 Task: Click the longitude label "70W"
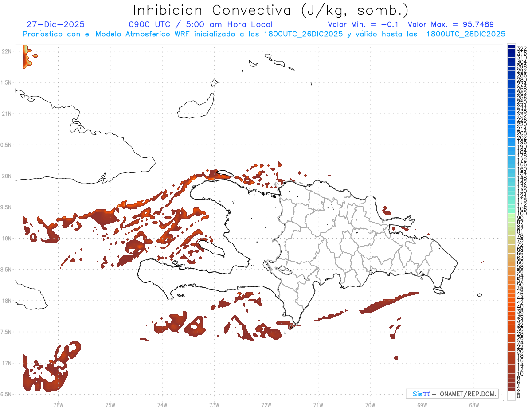pos(370,405)
